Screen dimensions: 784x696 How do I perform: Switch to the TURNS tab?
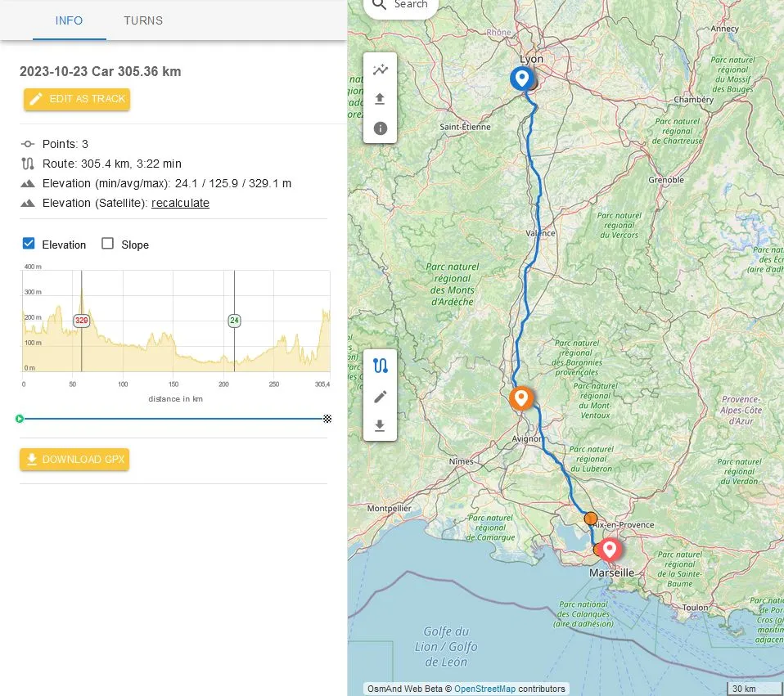point(143,20)
